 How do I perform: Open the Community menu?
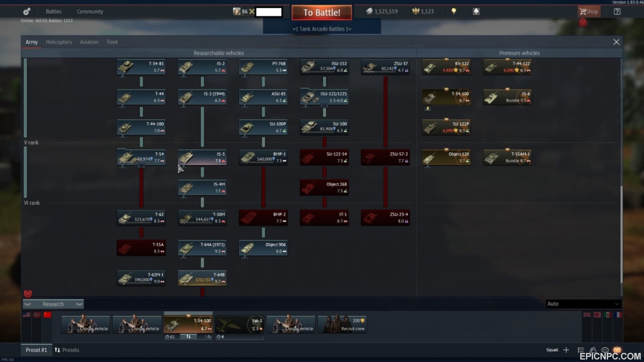(90, 12)
